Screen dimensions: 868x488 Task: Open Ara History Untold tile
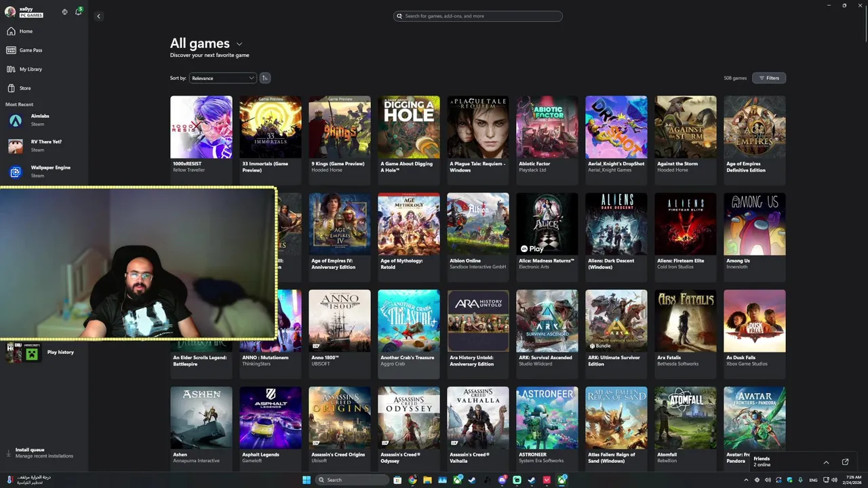click(478, 333)
